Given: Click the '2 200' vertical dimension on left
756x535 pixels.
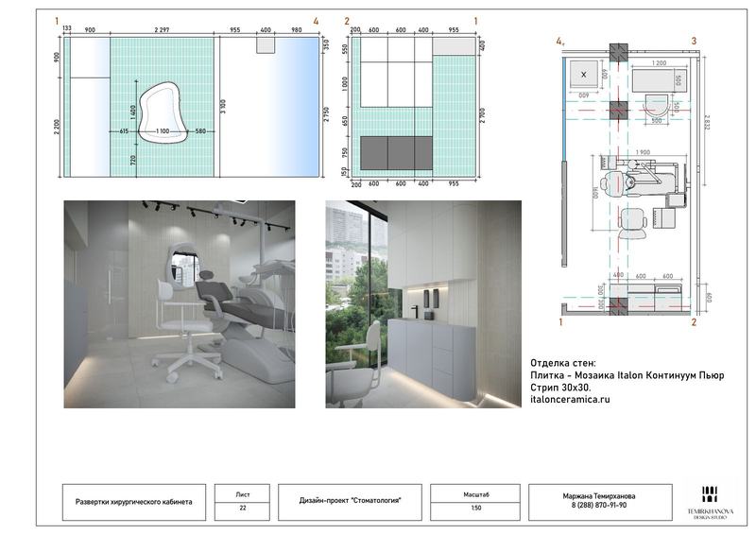Looking at the screenshot, I should coord(58,127).
